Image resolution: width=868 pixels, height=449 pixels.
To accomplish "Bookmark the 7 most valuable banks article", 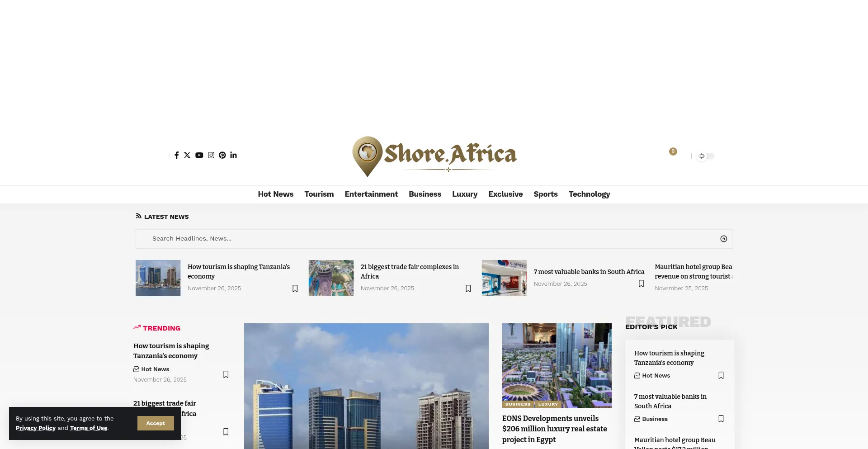I will click(x=641, y=284).
